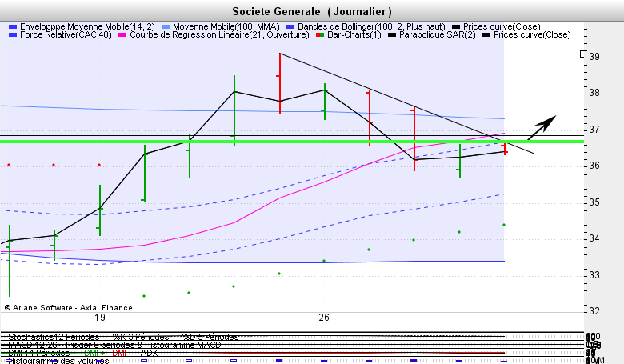624x364 pixels.
Task: Open the Histogramme des volumes row
Action: click(58, 361)
